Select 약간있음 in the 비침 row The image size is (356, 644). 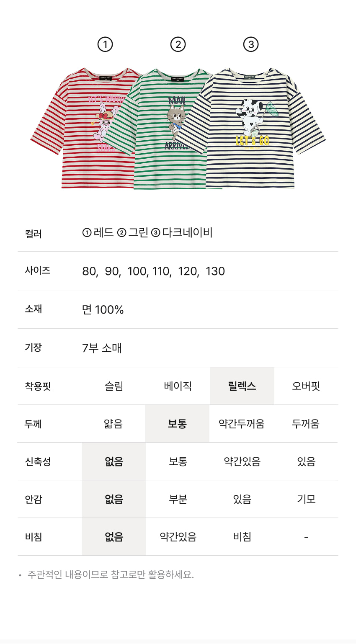[178, 537]
